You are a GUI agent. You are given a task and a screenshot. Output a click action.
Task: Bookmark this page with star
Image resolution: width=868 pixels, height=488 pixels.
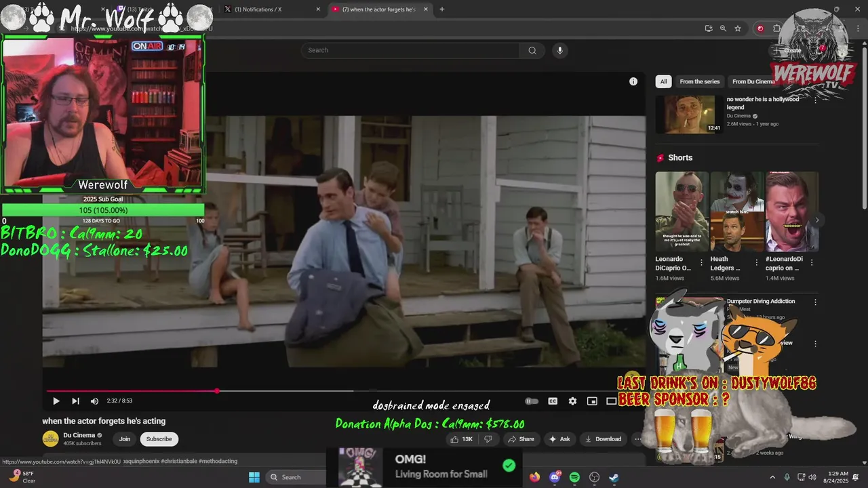pyautogui.click(x=738, y=28)
